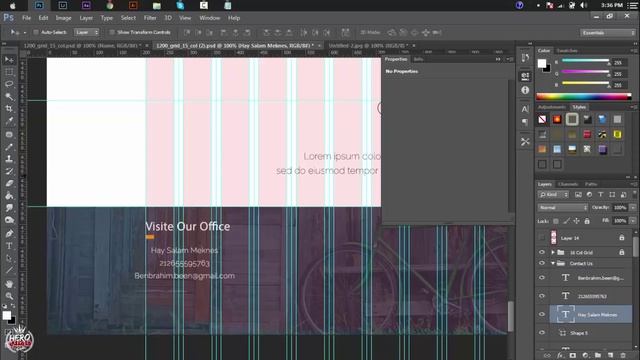The width and height of the screenshot is (640, 360).
Task: Hide the Hay Salam Meknes text layer
Action: (542, 314)
